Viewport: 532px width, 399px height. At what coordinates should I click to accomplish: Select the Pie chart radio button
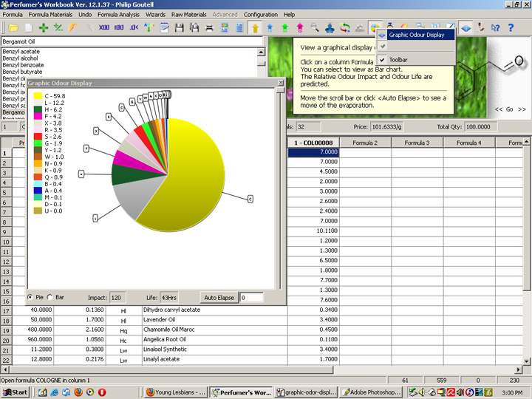pyautogui.click(x=30, y=297)
